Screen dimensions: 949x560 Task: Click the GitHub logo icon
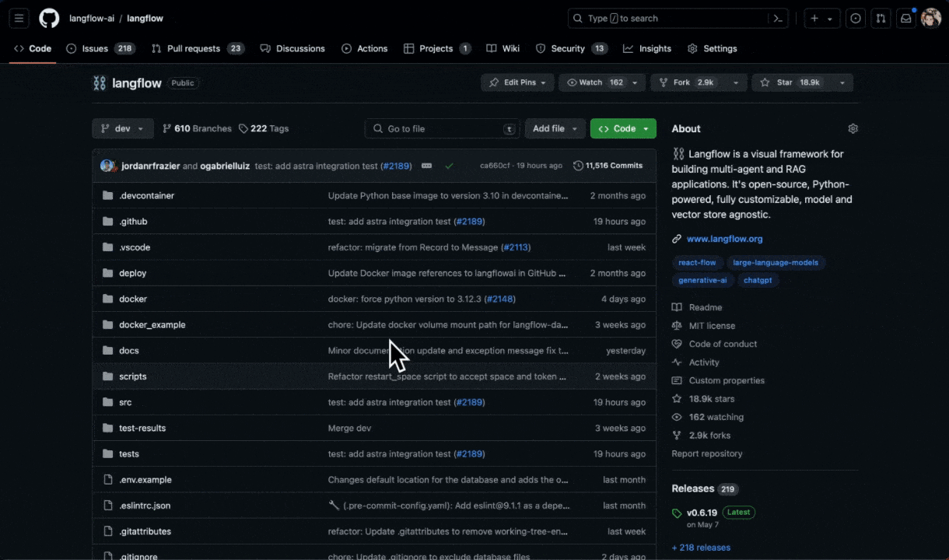[49, 18]
